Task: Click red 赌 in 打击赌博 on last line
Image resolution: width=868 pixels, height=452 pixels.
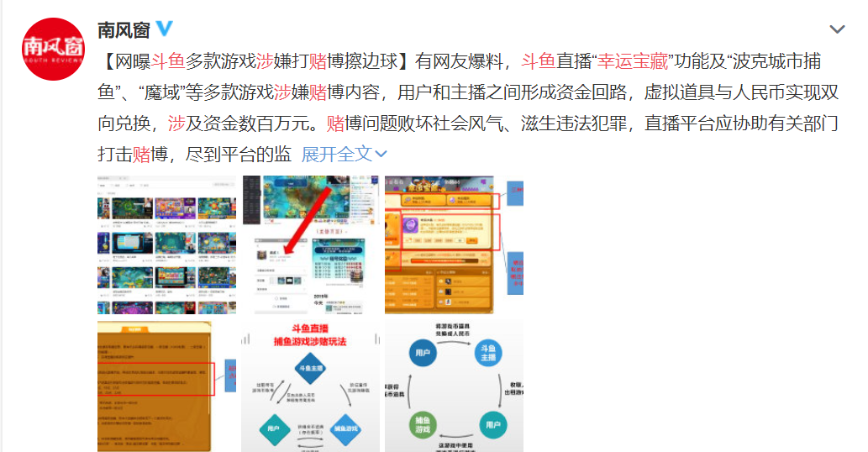Action: 141,155
